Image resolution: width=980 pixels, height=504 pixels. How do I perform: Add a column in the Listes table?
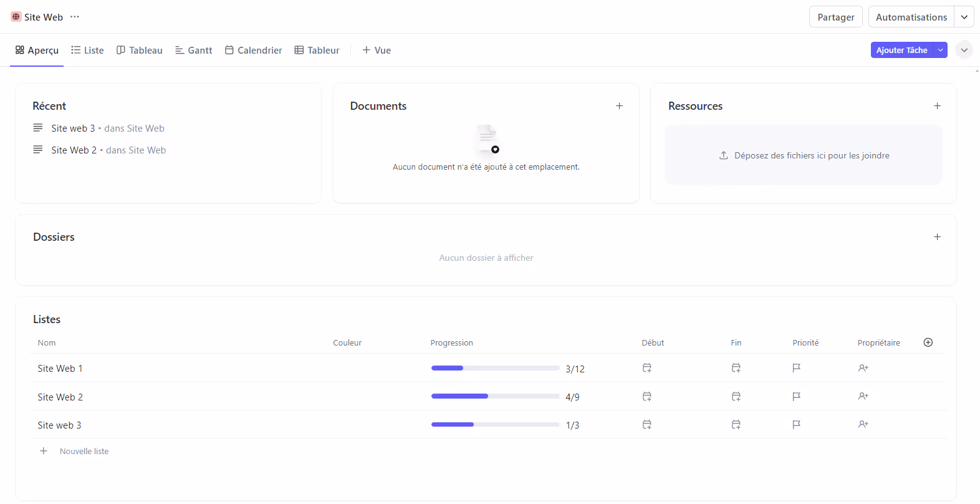[x=928, y=342]
